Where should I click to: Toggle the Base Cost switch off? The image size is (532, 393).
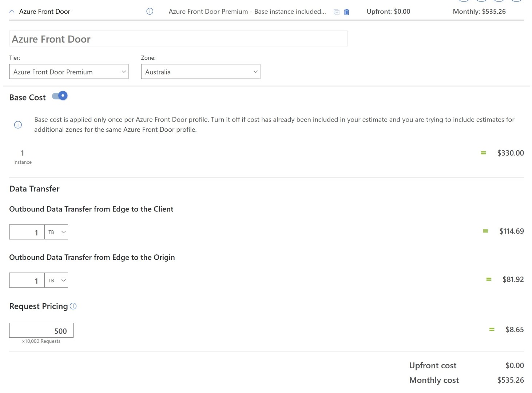click(60, 96)
